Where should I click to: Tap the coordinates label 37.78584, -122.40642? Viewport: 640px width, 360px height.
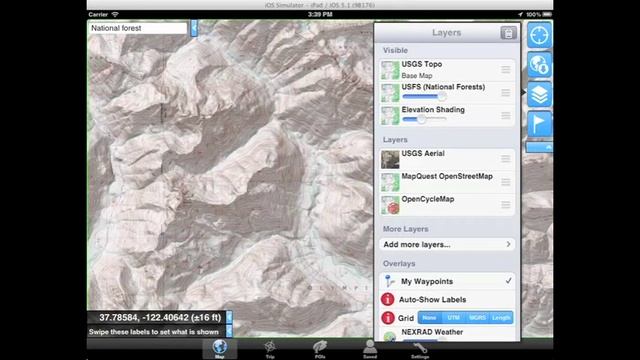pyautogui.click(x=157, y=317)
